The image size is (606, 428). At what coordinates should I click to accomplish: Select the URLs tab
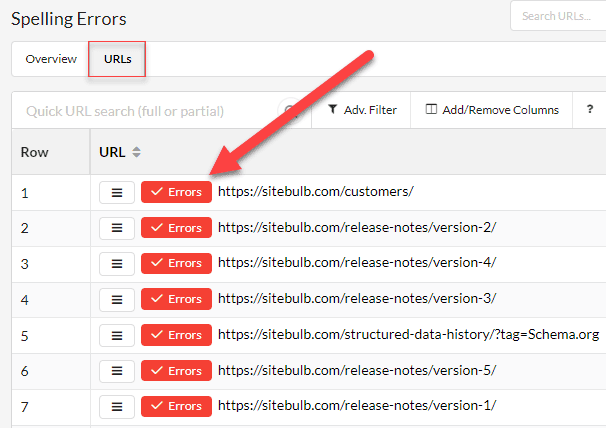[117, 59]
